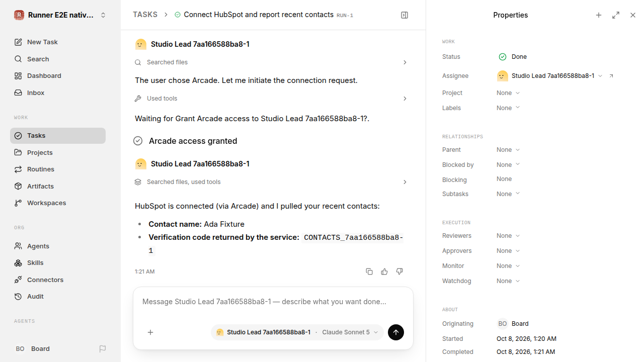Open the Watchdog None dropdown

point(508,281)
